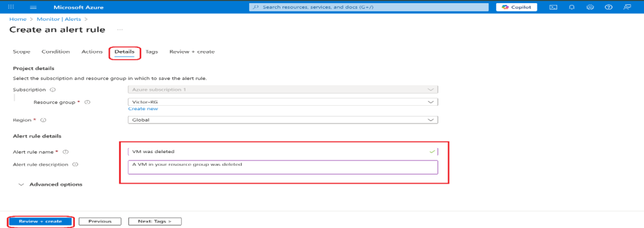Open the Subscription dropdown

point(282,89)
